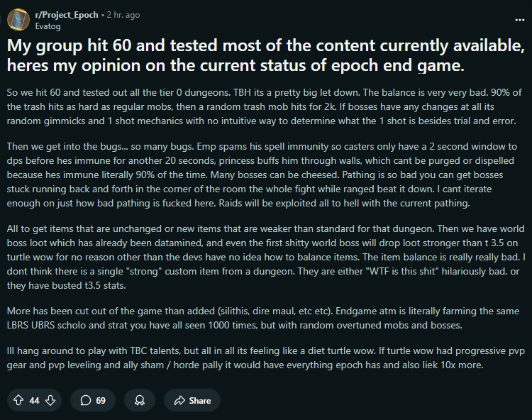Click the r/Project_Epoch subreddit avatar

click(x=18, y=19)
